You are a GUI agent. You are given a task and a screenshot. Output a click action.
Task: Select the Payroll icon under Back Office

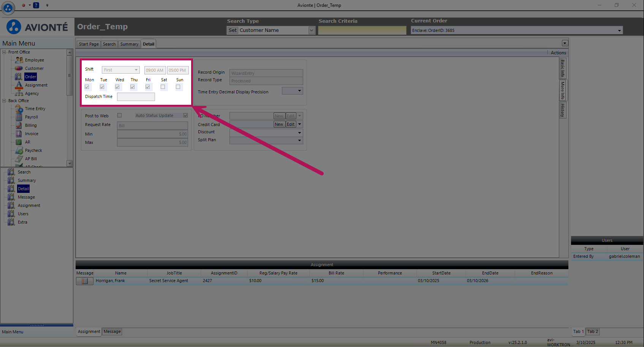(19, 117)
